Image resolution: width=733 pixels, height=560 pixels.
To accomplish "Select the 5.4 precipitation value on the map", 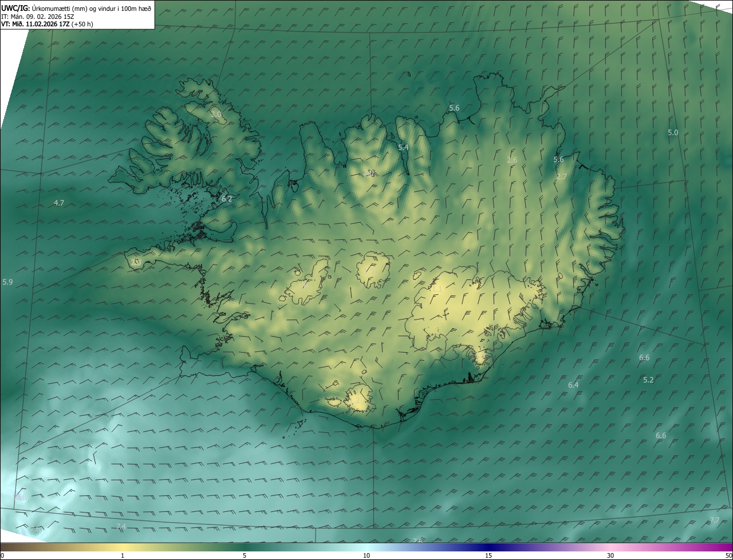I will [403, 148].
